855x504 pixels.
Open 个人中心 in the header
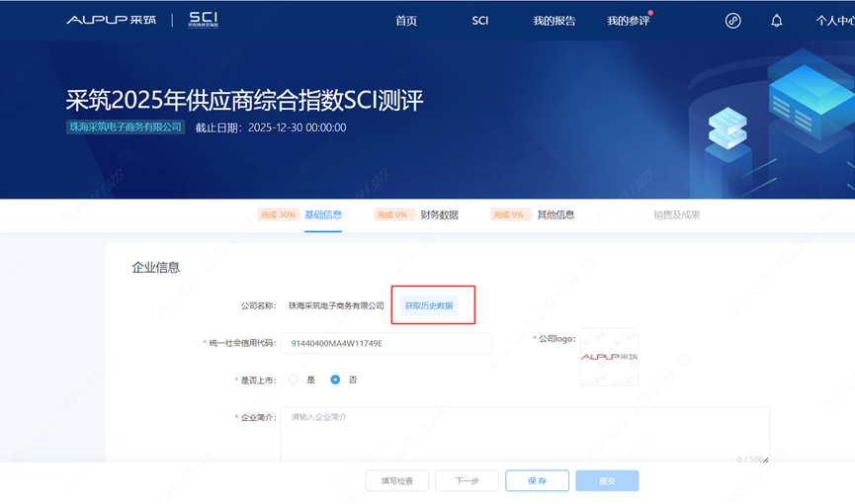coord(835,21)
